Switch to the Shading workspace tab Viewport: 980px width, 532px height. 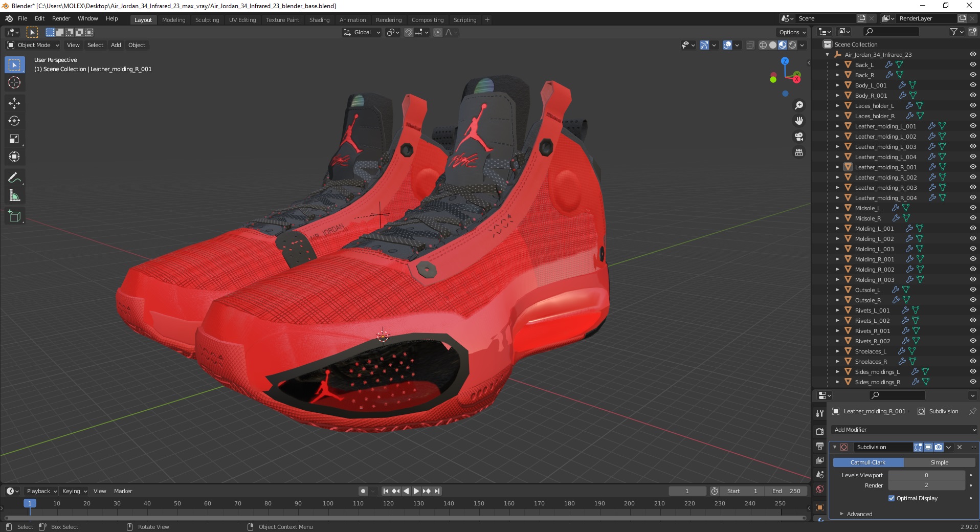tap(319, 20)
